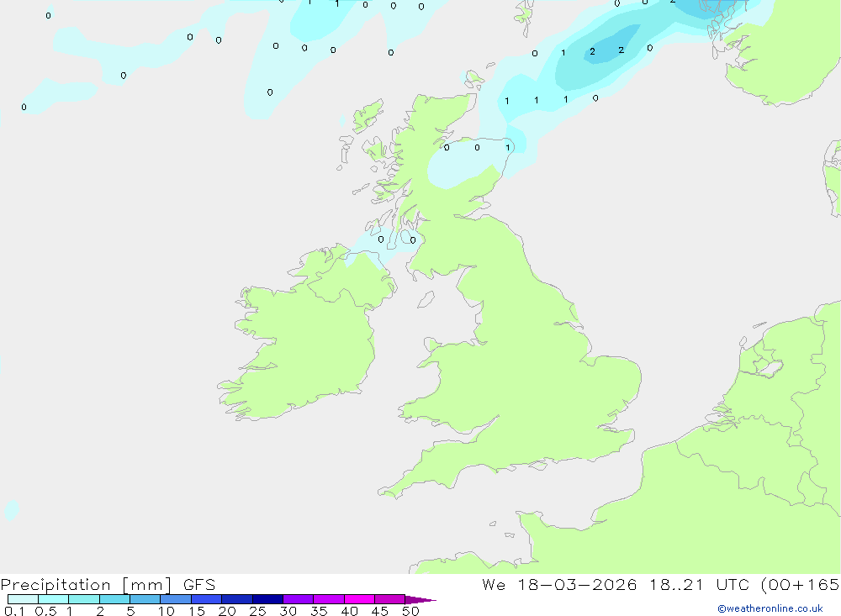Screen dimensions: 841x616
Task: Click the '[mm]' unit label
Action: (147, 585)
